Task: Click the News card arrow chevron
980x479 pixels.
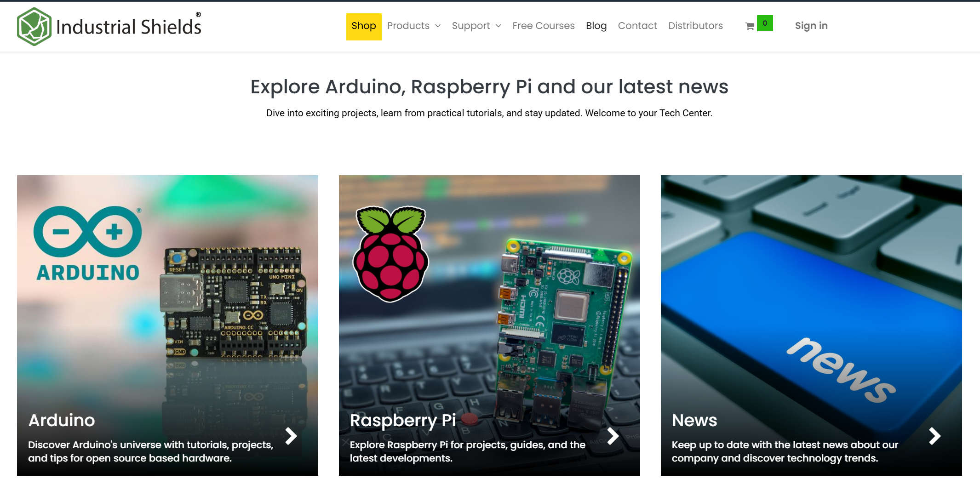Action: (934, 436)
